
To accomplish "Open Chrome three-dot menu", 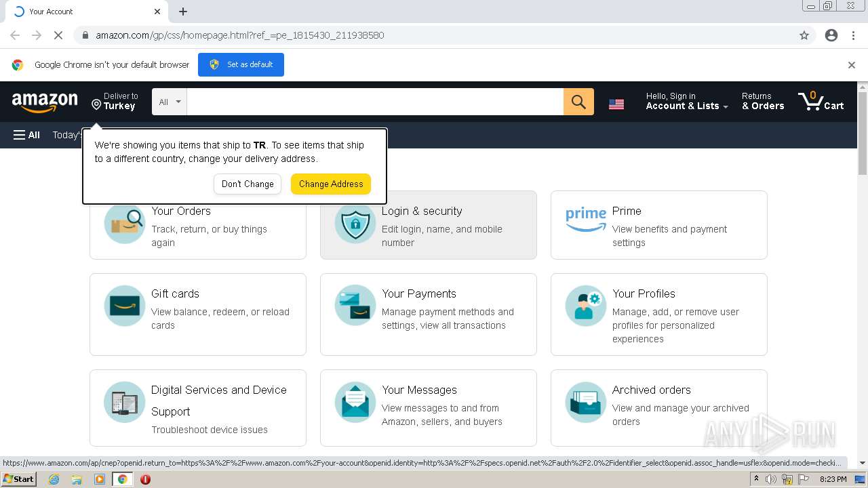I will [x=853, y=35].
